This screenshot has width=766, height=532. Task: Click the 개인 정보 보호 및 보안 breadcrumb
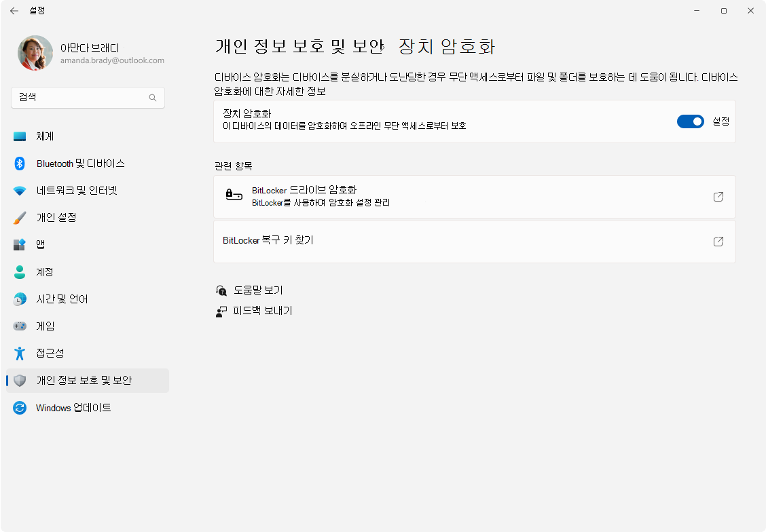(x=299, y=46)
